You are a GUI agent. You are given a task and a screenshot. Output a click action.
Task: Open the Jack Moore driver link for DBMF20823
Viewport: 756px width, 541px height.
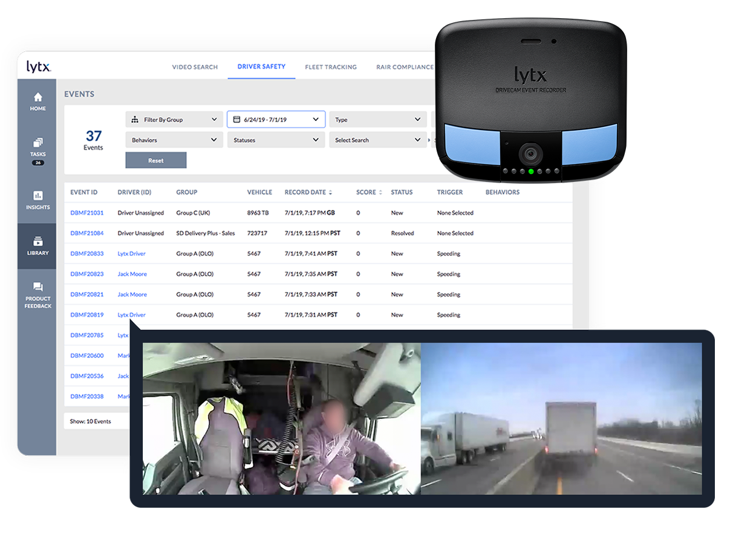pyautogui.click(x=132, y=274)
